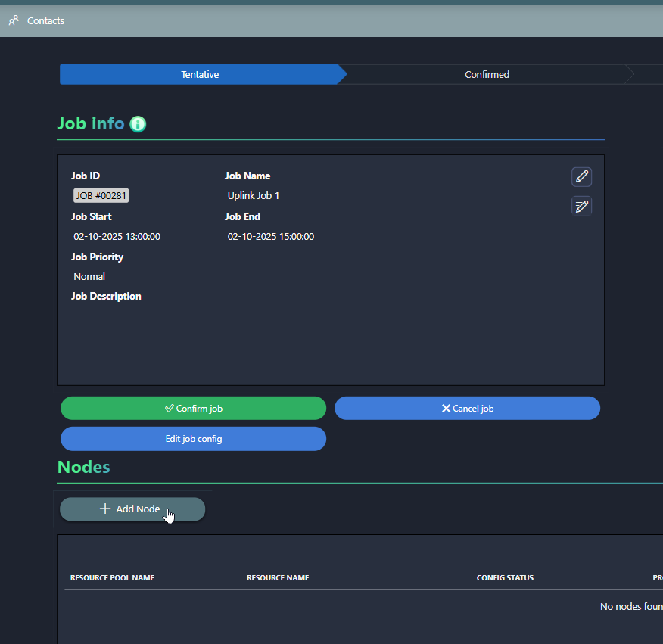Sort by Config Status column header

[505, 578]
